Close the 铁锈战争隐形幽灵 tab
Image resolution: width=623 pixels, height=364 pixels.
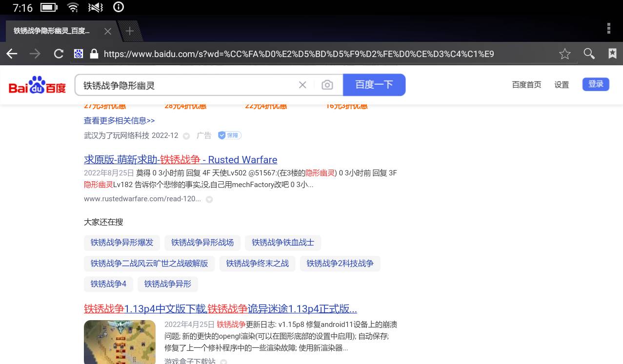click(x=108, y=31)
